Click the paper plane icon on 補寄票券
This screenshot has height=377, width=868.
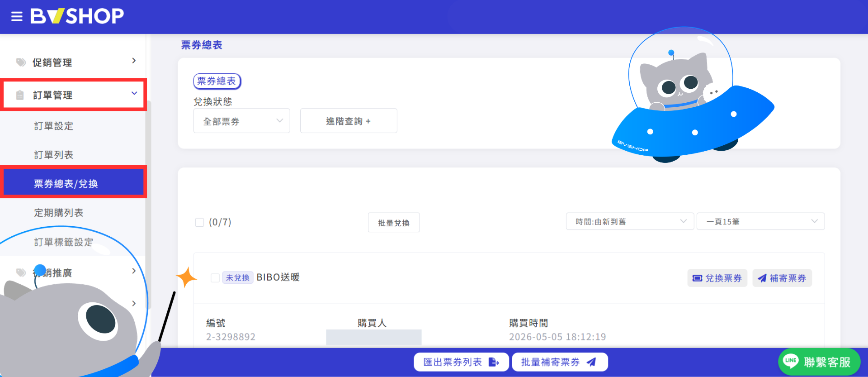[762, 278]
